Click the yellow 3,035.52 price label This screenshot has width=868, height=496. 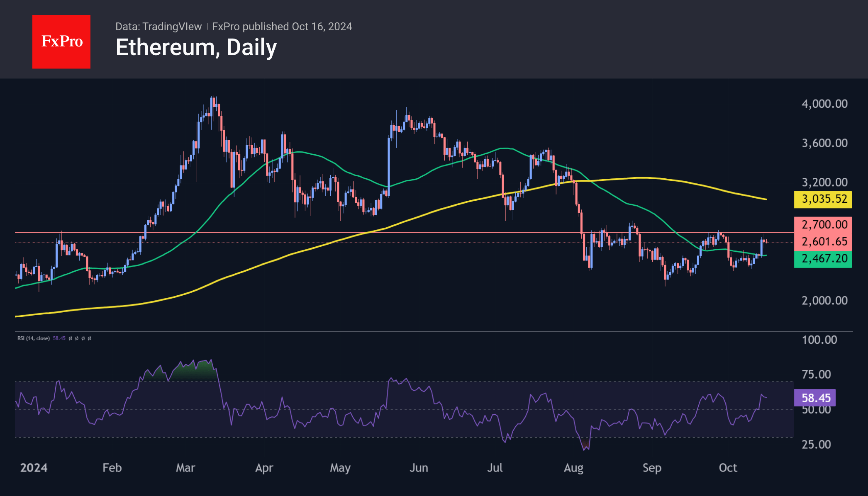point(823,199)
